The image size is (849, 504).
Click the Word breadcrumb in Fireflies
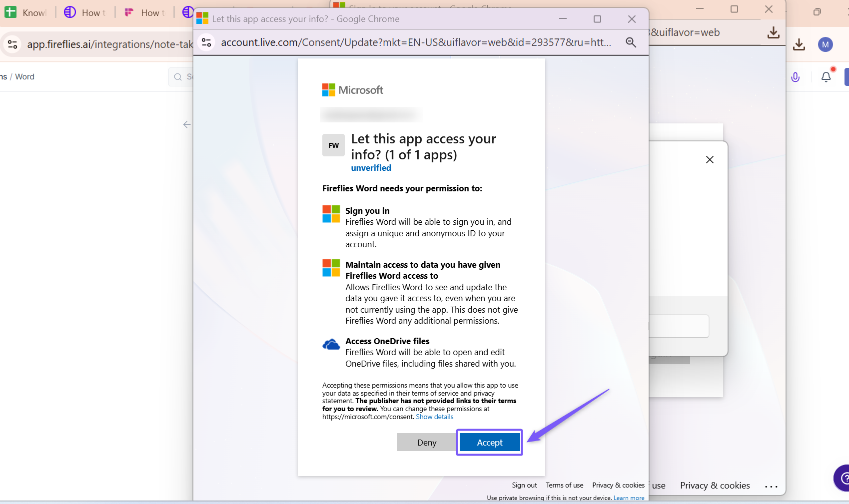click(x=24, y=77)
